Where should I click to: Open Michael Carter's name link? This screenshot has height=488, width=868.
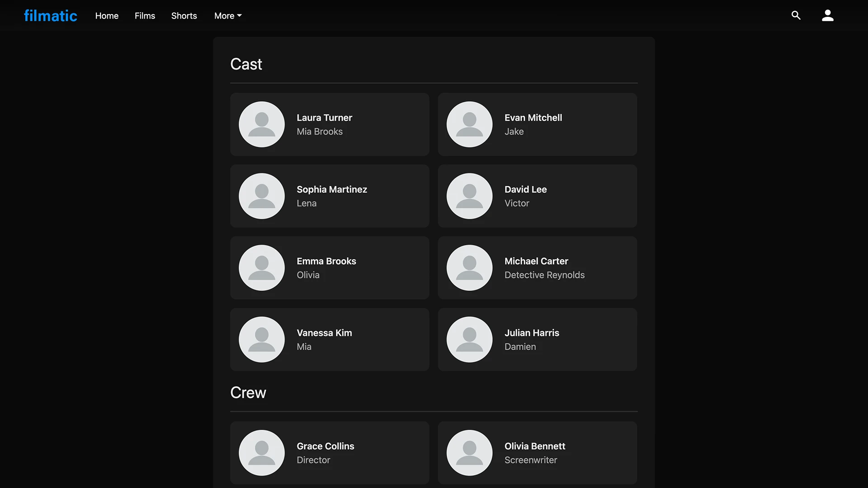(536, 261)
